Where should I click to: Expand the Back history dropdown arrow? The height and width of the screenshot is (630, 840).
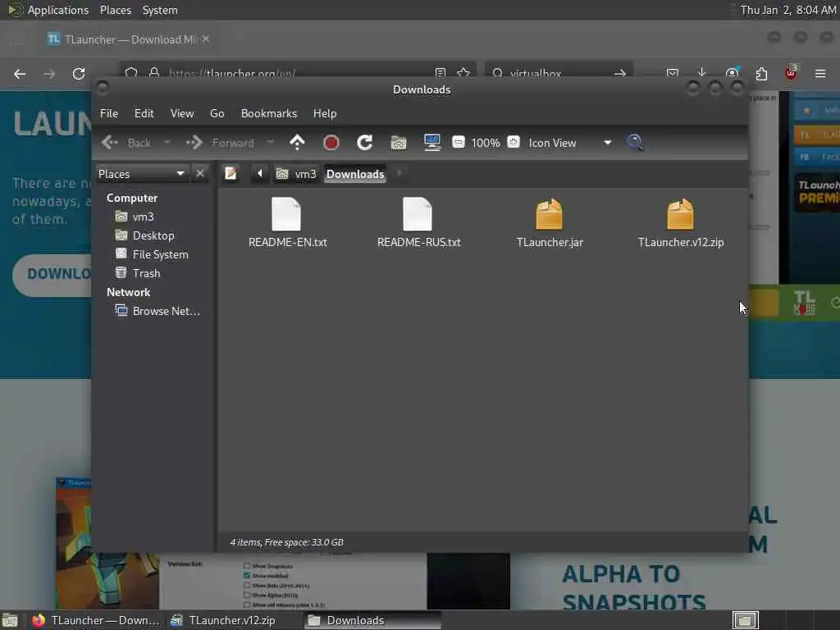tap(167, 143)
